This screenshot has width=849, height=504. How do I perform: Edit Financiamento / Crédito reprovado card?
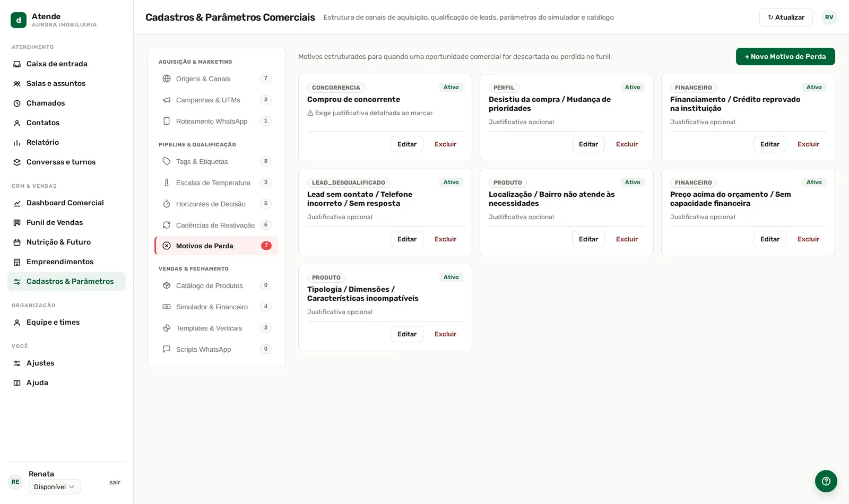click(770, 144)
